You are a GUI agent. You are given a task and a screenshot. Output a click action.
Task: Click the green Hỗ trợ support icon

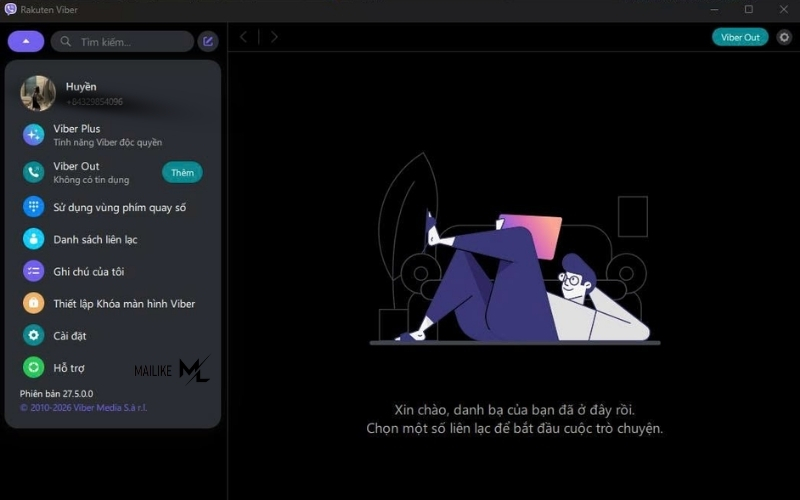coord(34,367)
